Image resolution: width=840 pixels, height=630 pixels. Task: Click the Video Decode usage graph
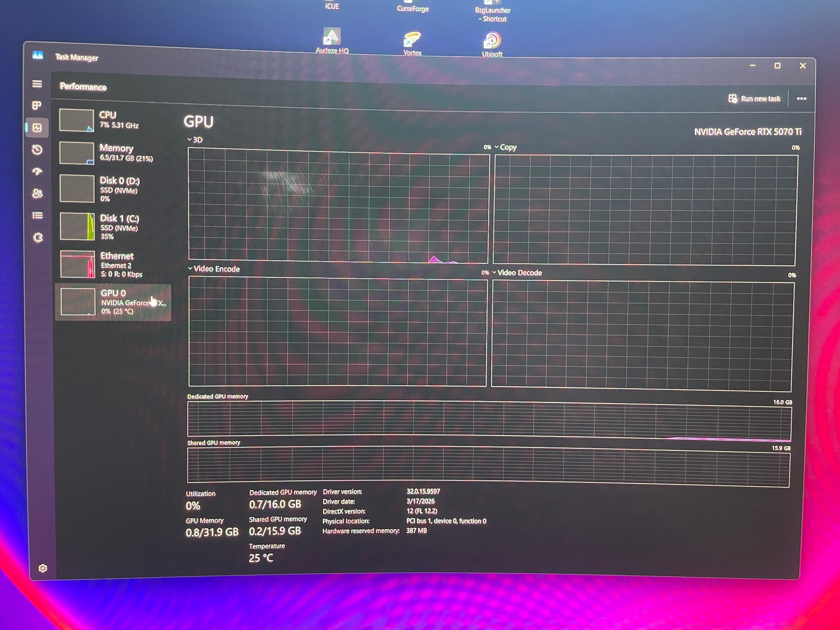642,336
